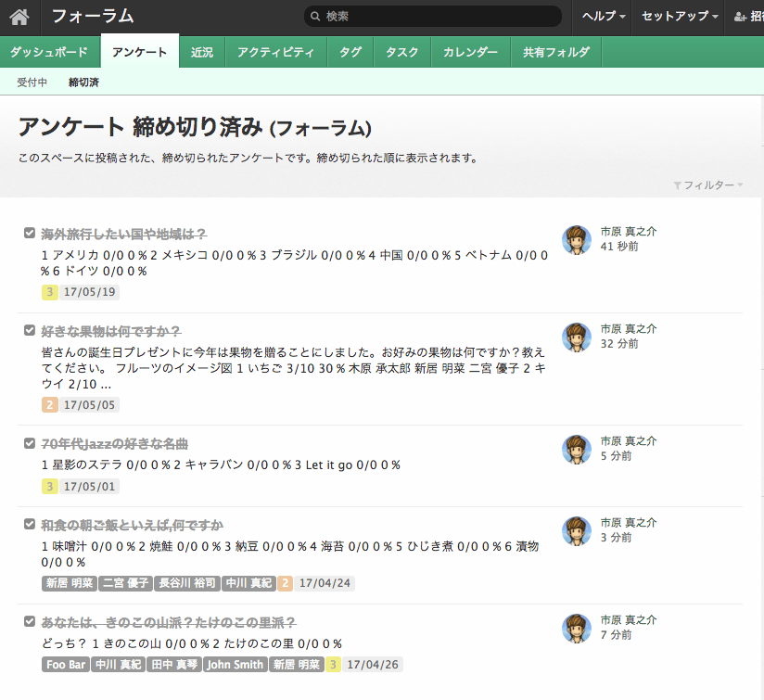Open the ヘルプ dropdown menu
Viewport: 764px width, 700px height.
[x=604, y=17]
